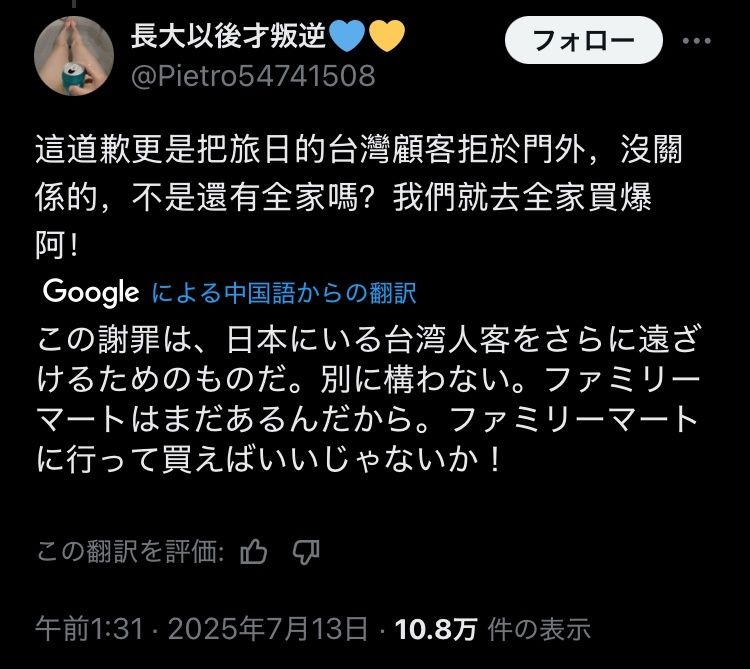The height and width of the screenshot is (669, 750).
Task: Click the 2025年7月13日 post date
Action: coord(268,628)
